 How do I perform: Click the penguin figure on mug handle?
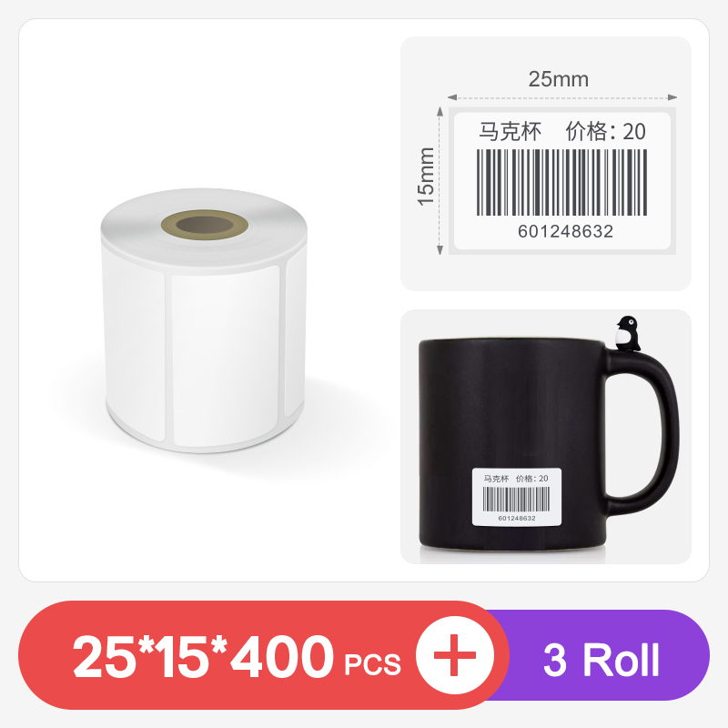(628, 333)
